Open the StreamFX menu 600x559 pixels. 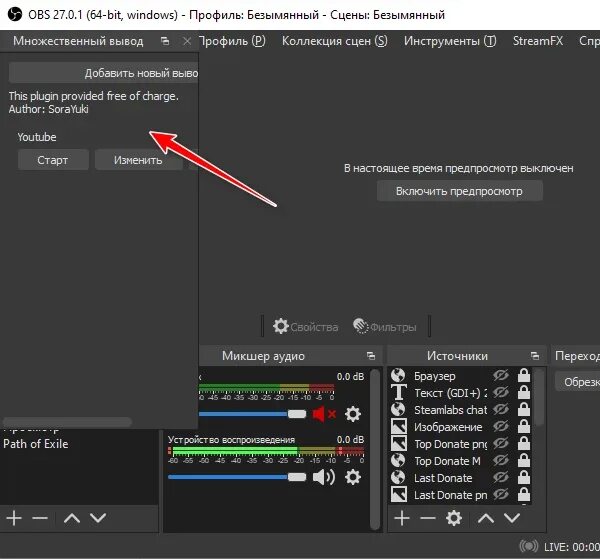538,41
